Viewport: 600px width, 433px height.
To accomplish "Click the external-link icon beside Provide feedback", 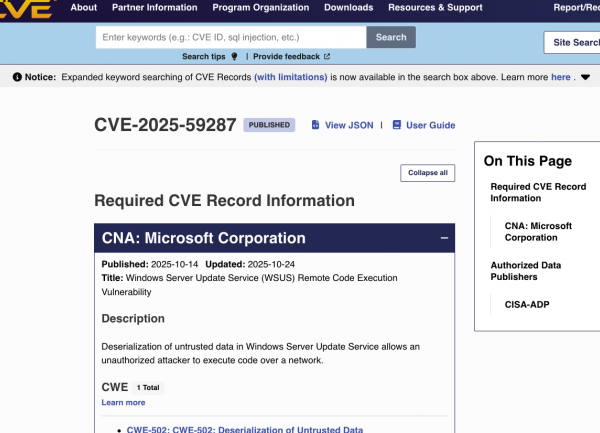I will pyautogui.click(x=327, y=57).
